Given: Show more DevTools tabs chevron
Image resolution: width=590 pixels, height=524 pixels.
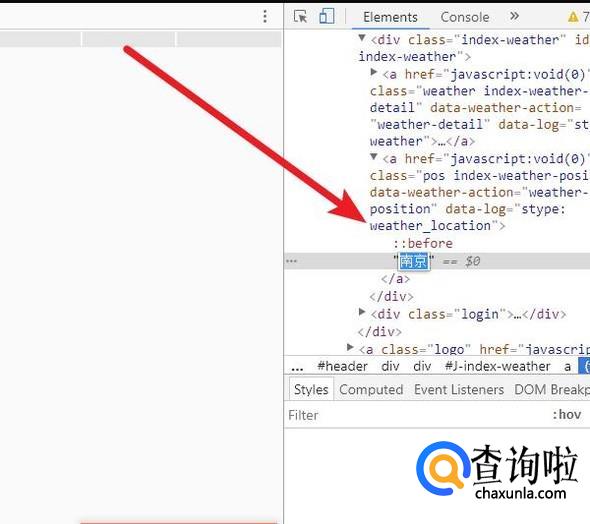Looking at the screenshot, I should pos(514,16).
